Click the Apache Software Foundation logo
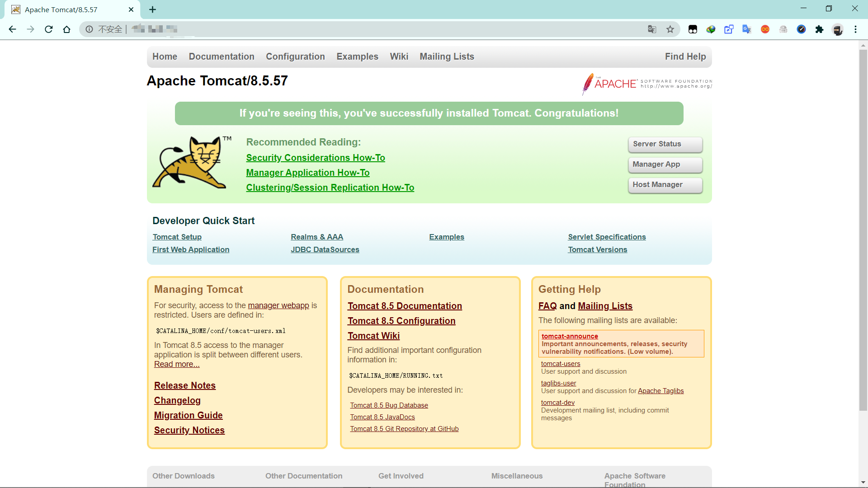This screenshot has height=488, width=868. (x=646, y=84)
